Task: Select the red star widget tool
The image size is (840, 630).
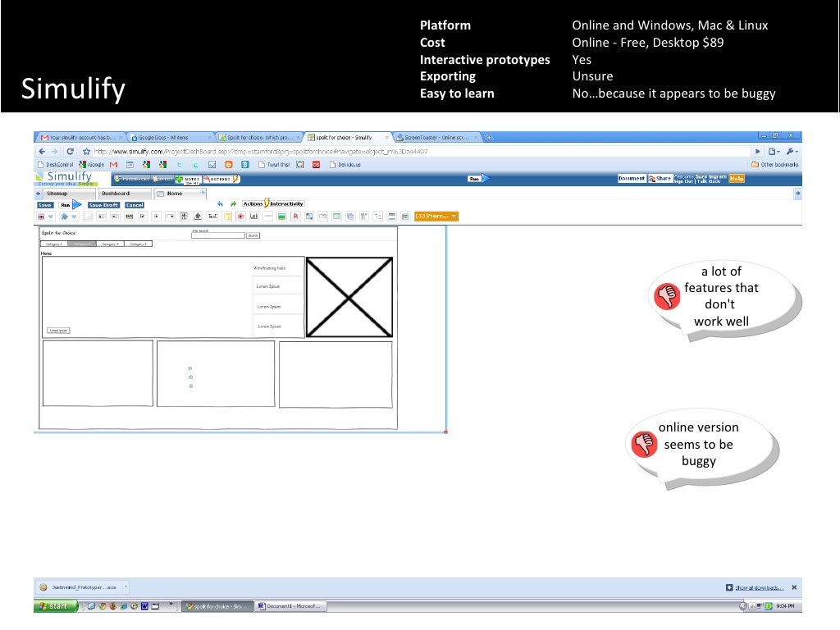Action: 240,217
